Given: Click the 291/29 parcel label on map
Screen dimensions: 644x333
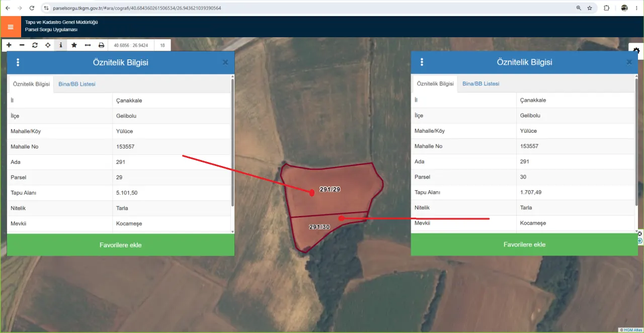Looking at the screenshot, I should click(x=330, y=189).
